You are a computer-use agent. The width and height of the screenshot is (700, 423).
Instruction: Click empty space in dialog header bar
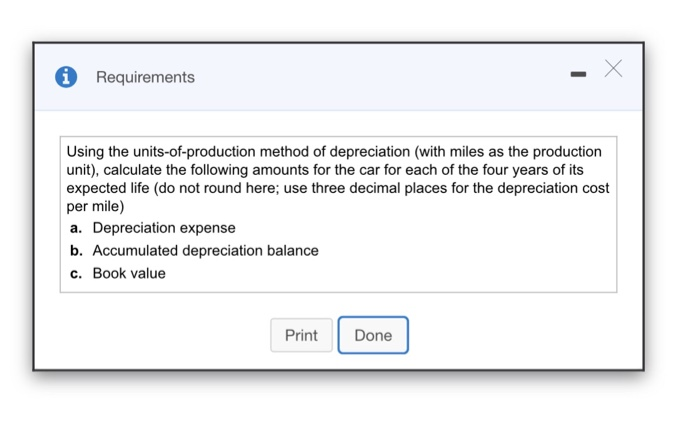coord(380,77)
